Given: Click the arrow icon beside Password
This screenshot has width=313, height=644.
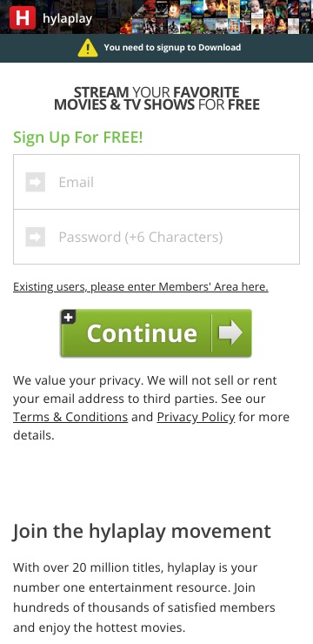Looking at the screenshot, I should (x=36, y=237).
